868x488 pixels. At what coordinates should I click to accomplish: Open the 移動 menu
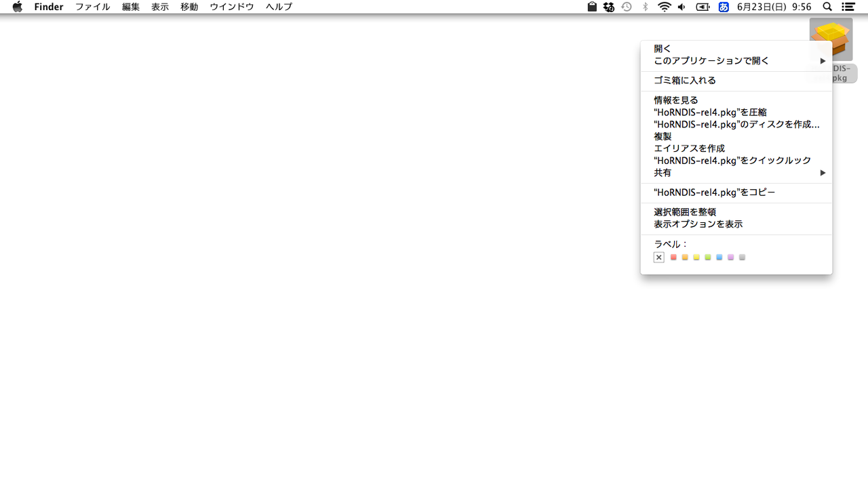point(189,7)
